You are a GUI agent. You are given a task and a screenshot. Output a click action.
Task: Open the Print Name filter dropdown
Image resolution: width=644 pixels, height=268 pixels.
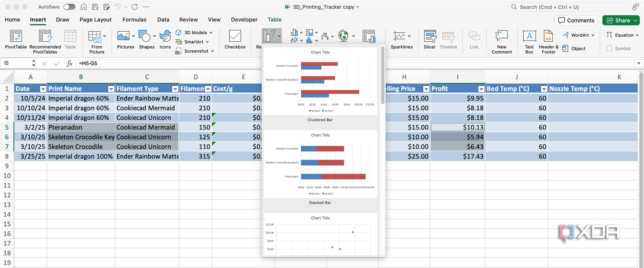click(x=111, y=89)
